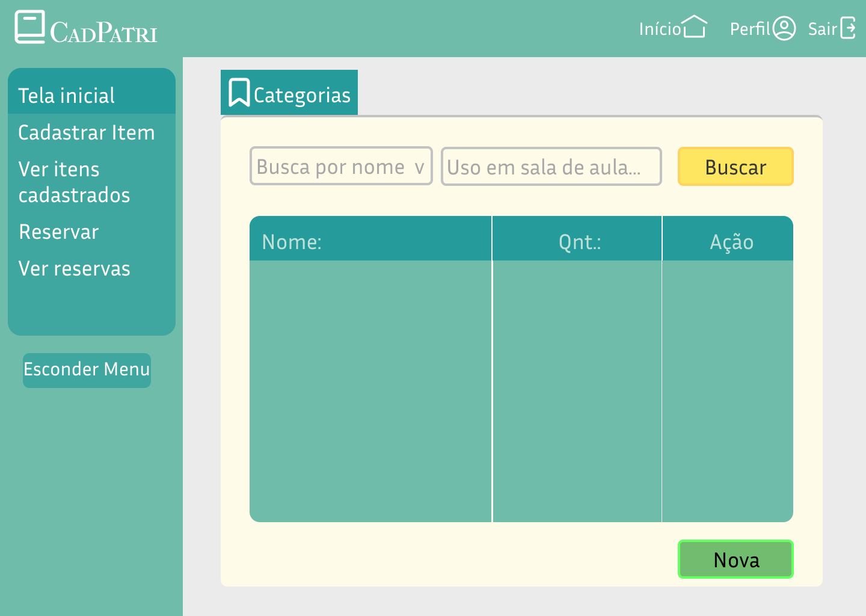Expand the Busca por nome dropdown
The height and width of the screenshot is (616, 866).
(x=341, y=166)
